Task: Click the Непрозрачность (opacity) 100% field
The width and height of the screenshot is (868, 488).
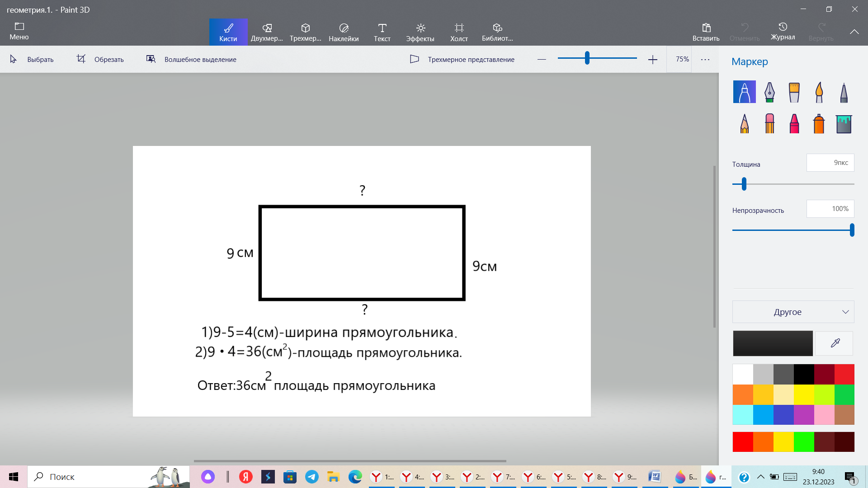Action: [830, 209]
